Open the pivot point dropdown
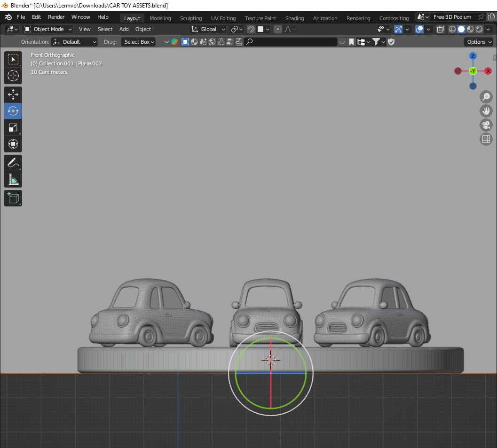Viewport: 497px width, 448px height. 237,29
